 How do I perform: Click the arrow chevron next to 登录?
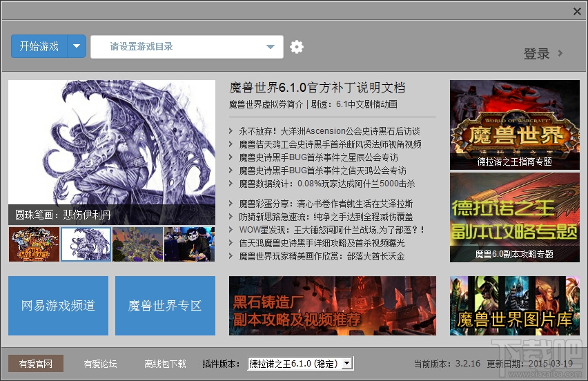(560, 53)
